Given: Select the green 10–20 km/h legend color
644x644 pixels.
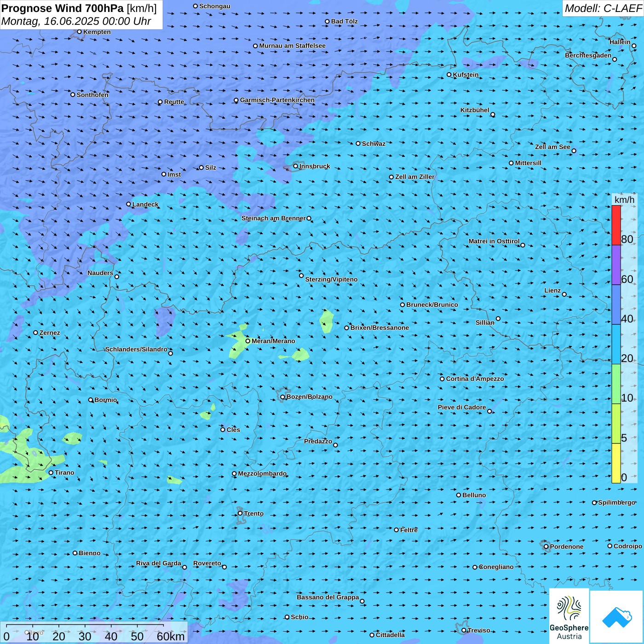Looking at the screenshot, I should 616,384.
